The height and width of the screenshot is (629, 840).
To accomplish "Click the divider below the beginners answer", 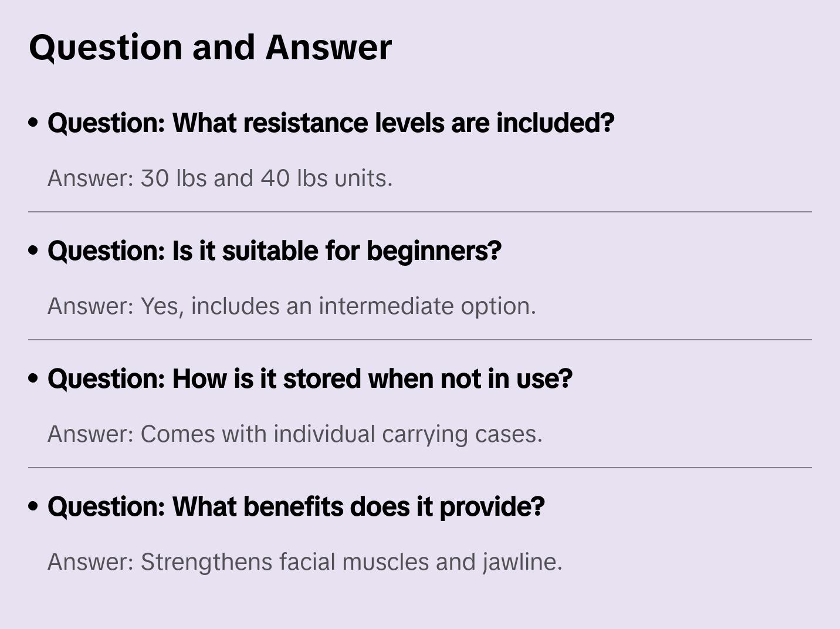I will pos(420,340).
